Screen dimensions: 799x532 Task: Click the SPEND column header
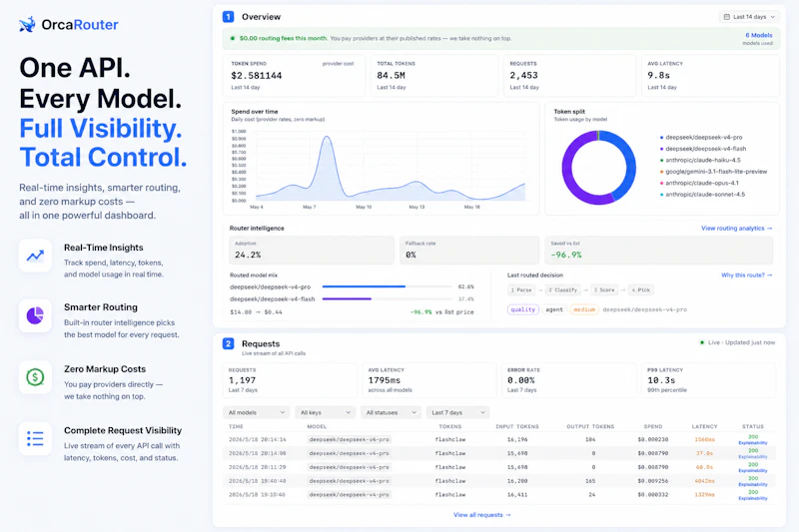pyautogui.click(x=653, y=426)
